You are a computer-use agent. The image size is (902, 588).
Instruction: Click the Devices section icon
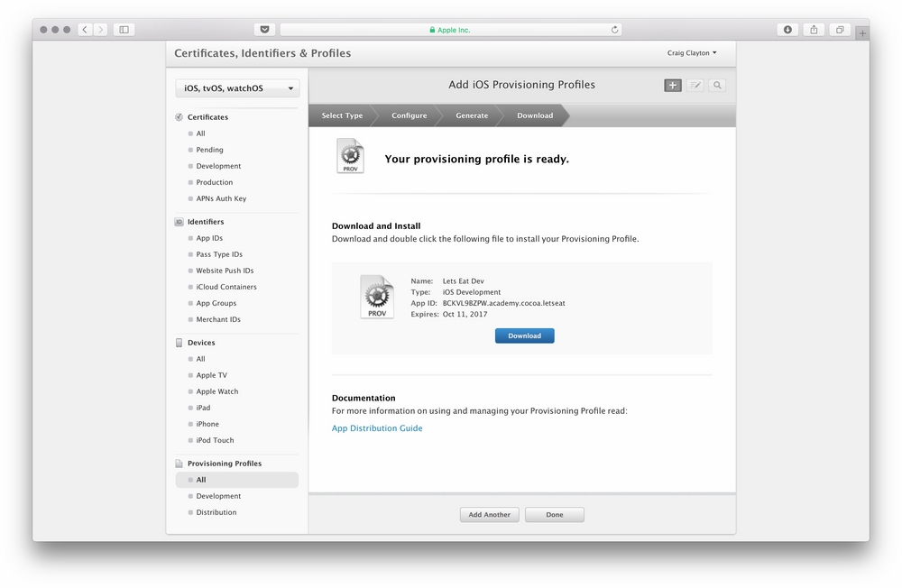[x=179, y=343]
